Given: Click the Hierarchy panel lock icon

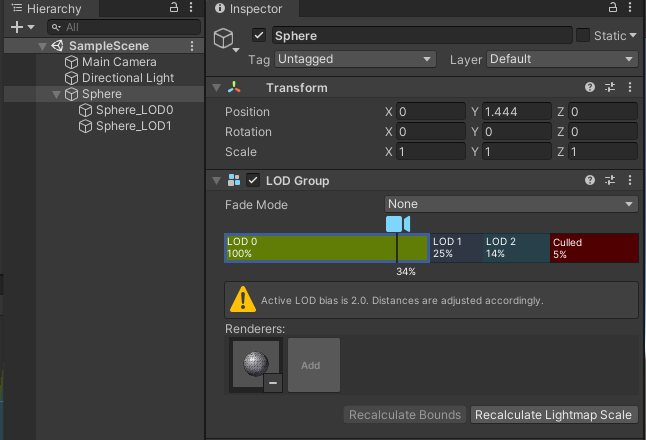Looking at the screenshot, I should tap(174, 8).
